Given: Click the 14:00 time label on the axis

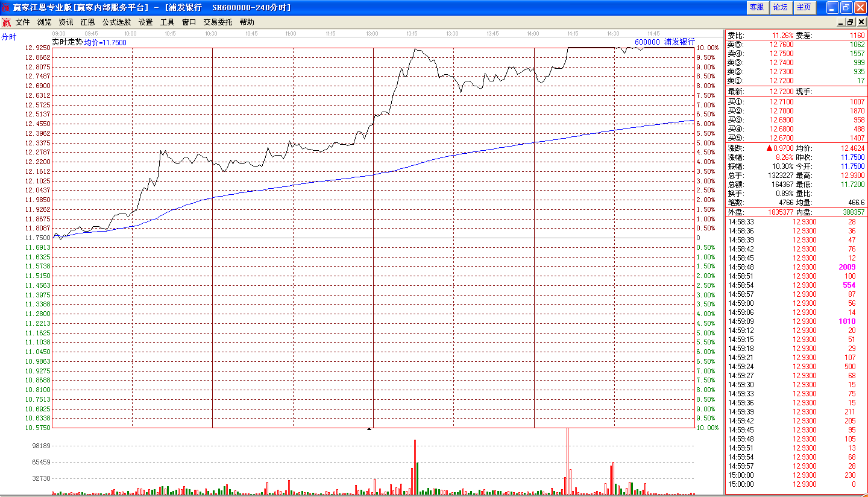Looking at the screenshot, I should click(533, 34).
